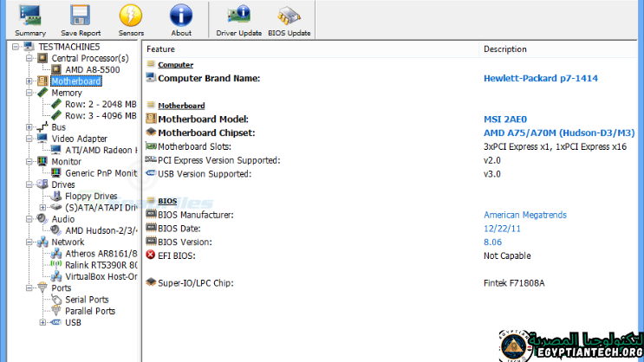Click AMD A75/A70M chipset value link
Viewport: 644px width, 362px height.
click(x=558, y=133)
